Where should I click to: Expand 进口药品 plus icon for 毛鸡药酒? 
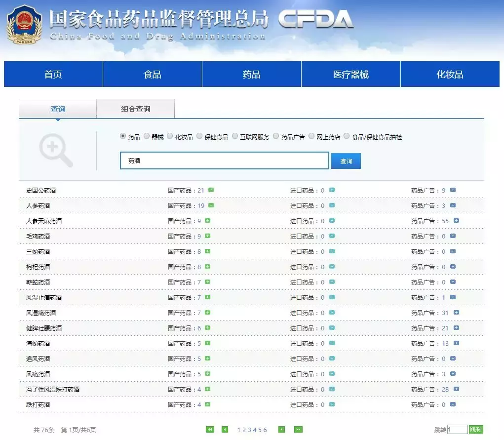click(x=332, y=236)
